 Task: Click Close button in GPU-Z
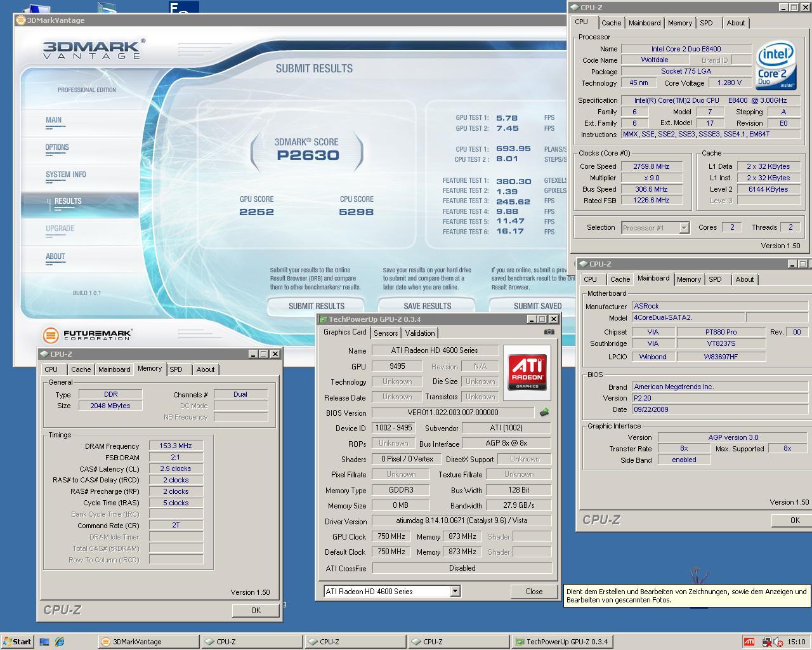(x=534, y=591)
